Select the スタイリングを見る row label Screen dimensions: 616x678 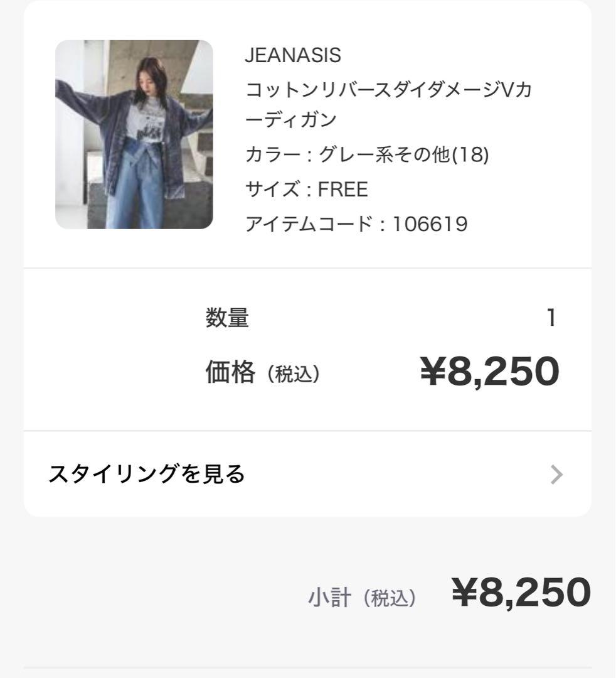(147, 474)
